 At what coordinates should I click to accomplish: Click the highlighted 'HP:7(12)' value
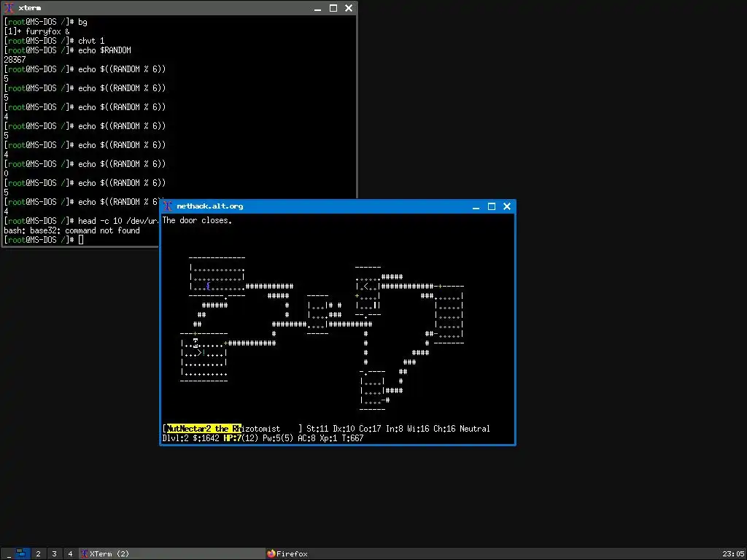[241, 438]
